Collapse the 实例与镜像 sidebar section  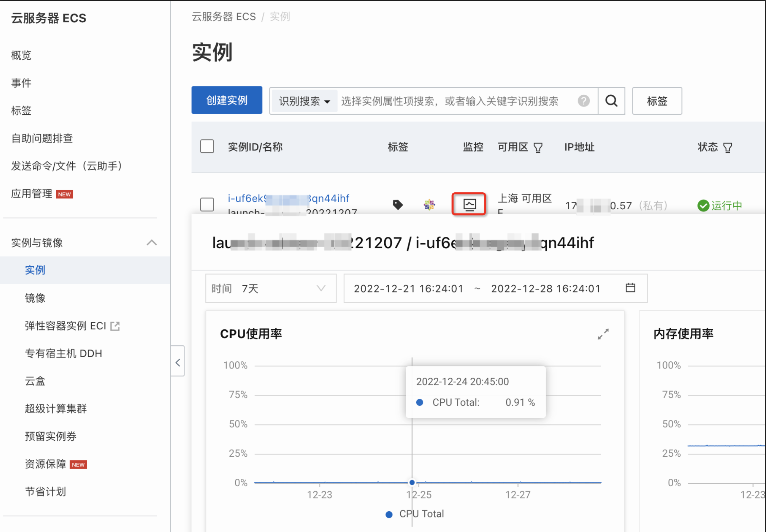pyautogui.click(x=151, y=243)
